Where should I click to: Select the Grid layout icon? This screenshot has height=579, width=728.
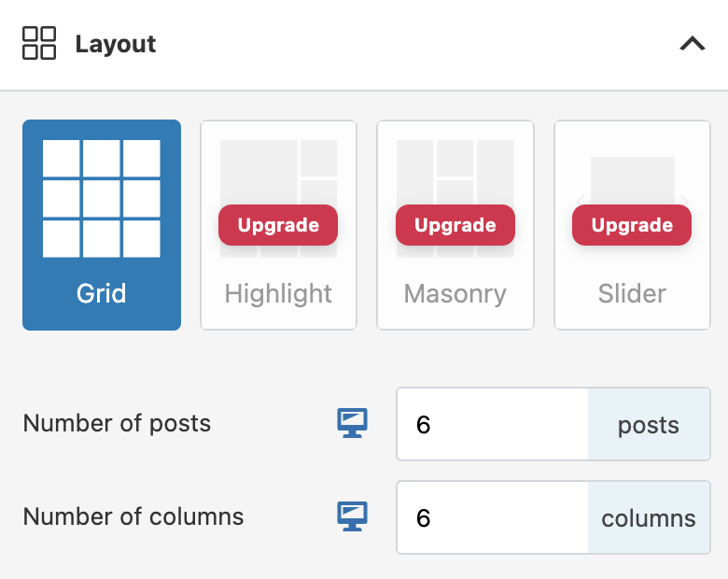101,199
